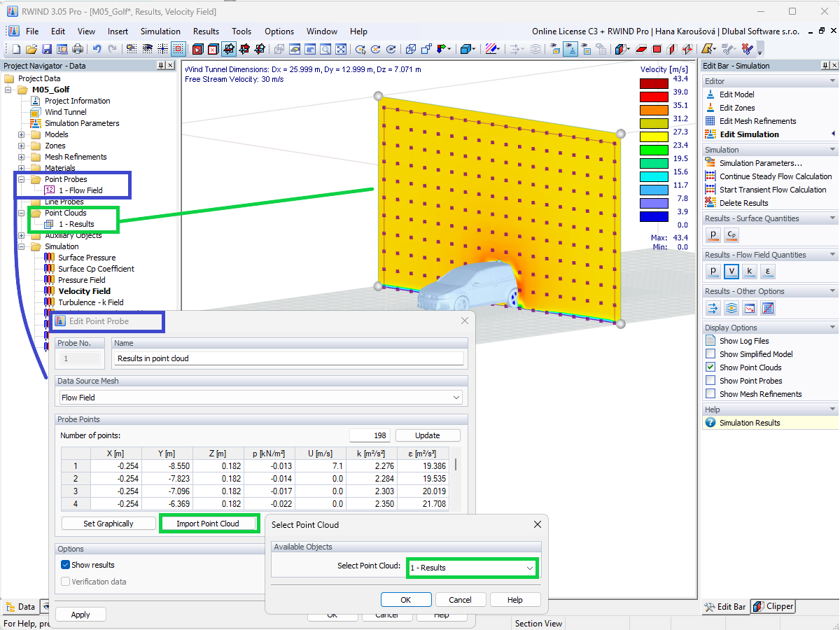The image size is (840, 630).
Task: Check Show Point Clouds display option
Action: tap(709, 367)
